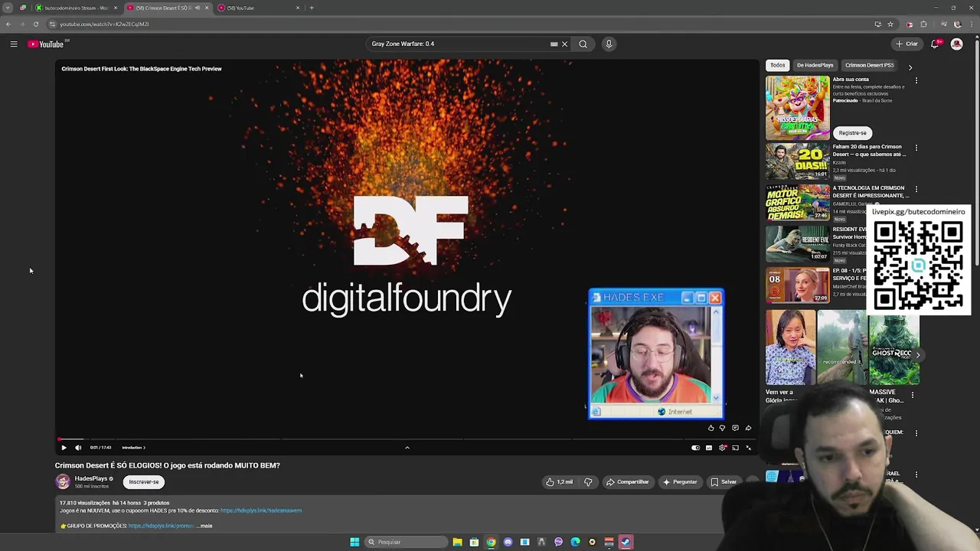Open options menu for A Tecnologia em Crimson video

[x=916, y=189]
